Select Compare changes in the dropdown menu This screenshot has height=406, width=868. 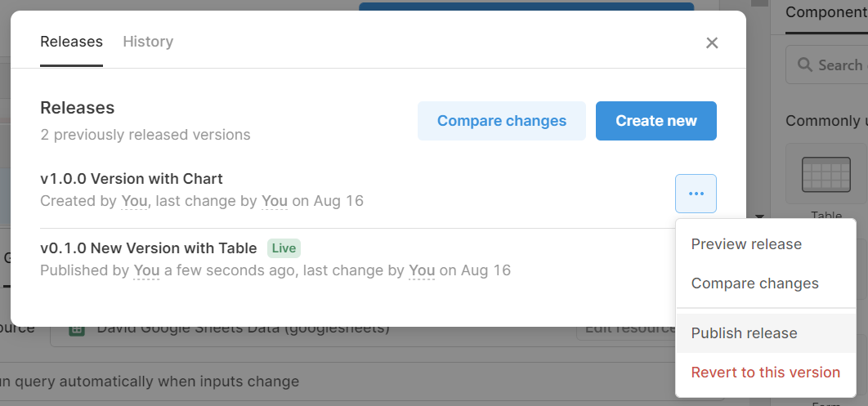pyautogui.click(x=754, y=283)
